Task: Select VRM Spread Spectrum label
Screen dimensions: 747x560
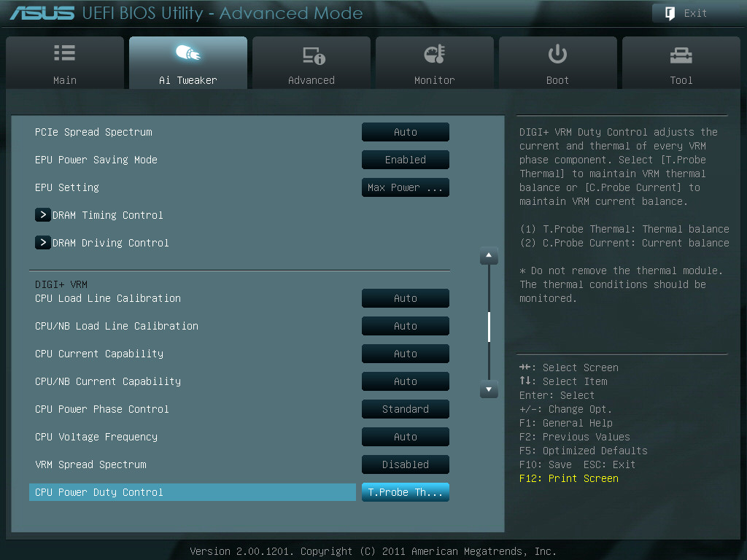Action: click(90, 464)
